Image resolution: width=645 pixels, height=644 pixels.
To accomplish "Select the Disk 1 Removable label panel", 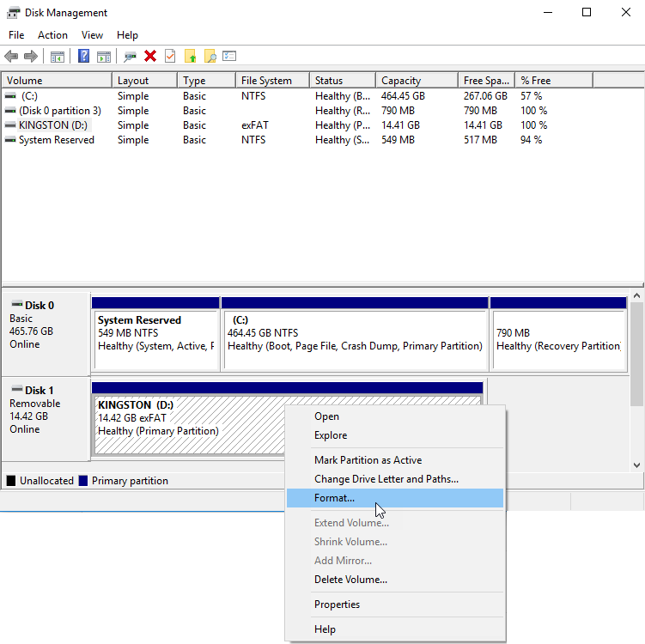I will point(46,419).
